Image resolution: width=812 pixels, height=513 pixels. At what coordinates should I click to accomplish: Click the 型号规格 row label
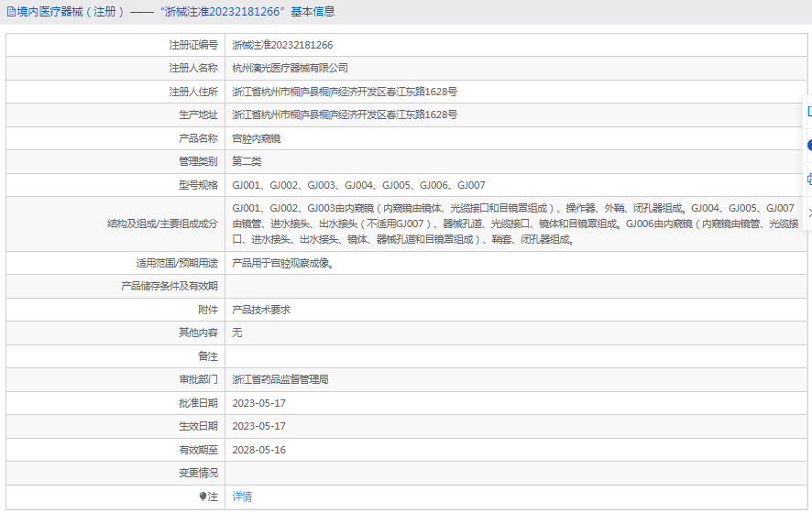click(198, 185)
